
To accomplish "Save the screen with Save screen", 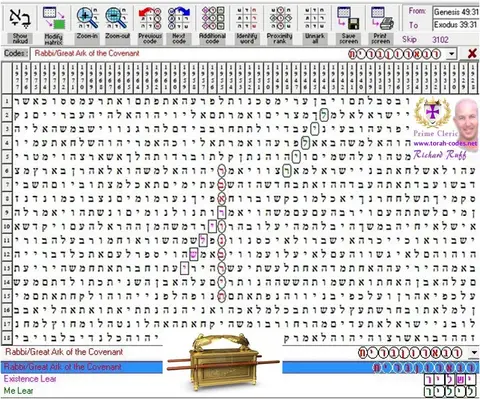I will [x=348, y=25].
